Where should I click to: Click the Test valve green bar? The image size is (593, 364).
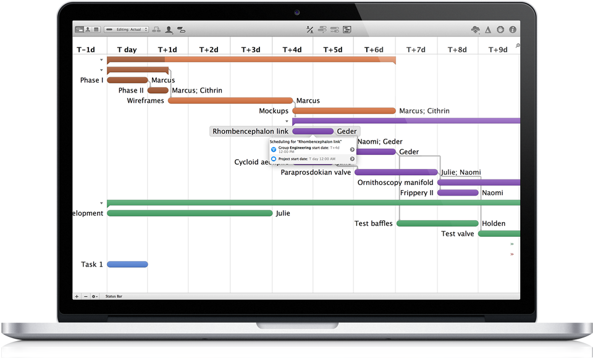[x=499, y=233]
